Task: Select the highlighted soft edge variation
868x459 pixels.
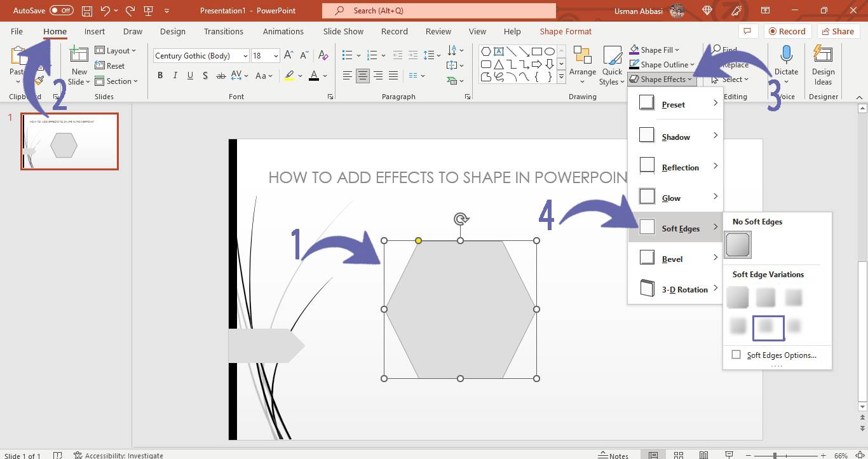Action: click(x=768, y=327)
